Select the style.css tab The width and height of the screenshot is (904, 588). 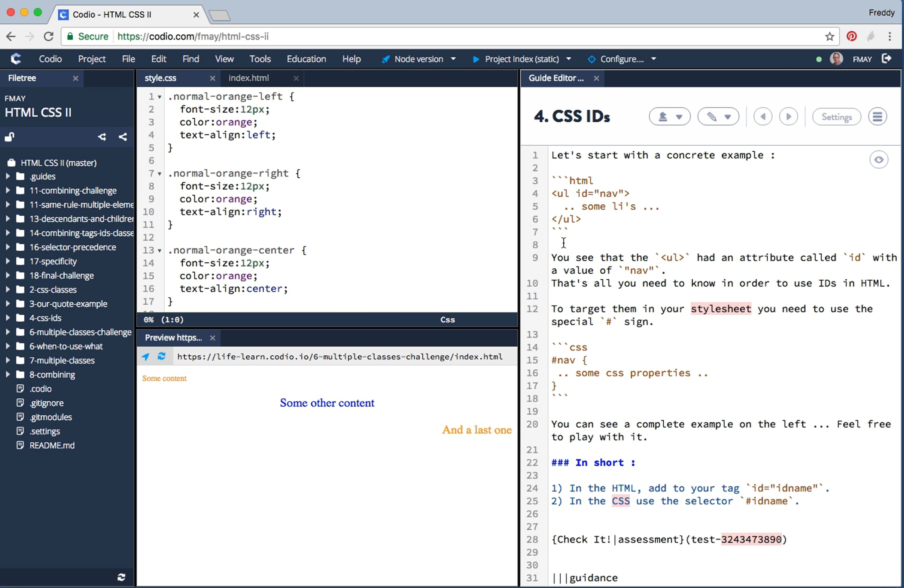(161, 78)
